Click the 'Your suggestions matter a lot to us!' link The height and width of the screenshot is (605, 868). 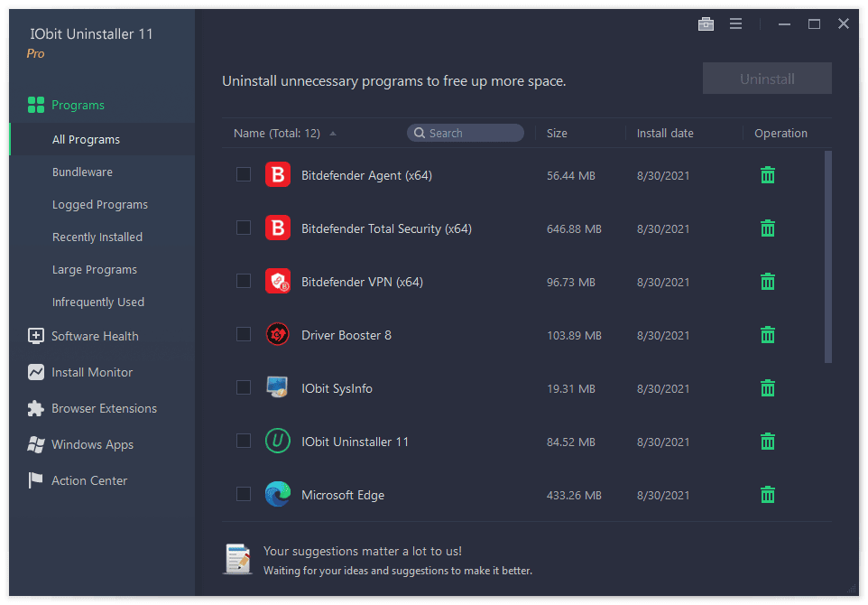pyautogui.click(x=363, y=551)
